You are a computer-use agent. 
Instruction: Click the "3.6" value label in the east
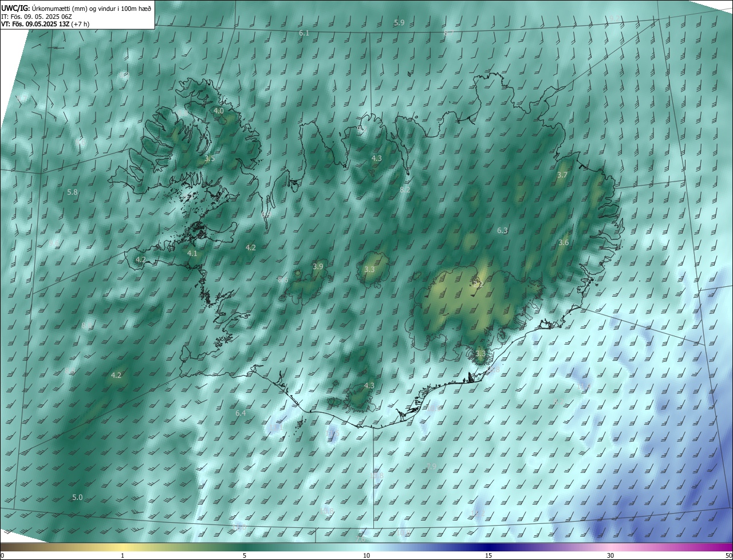563,243
